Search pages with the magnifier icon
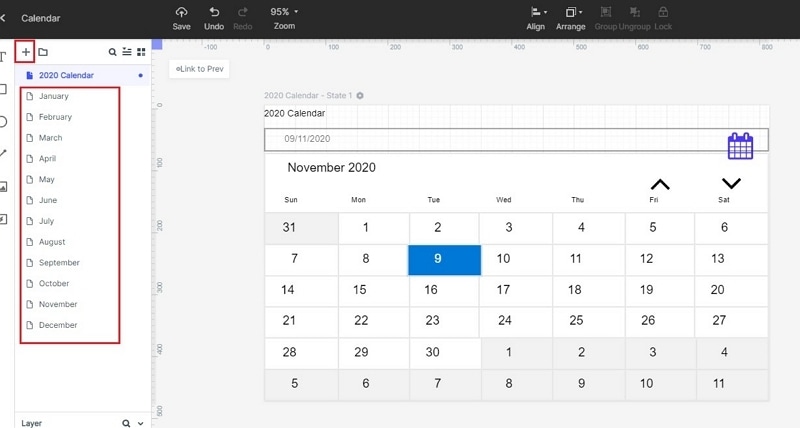 coord(112,52)
